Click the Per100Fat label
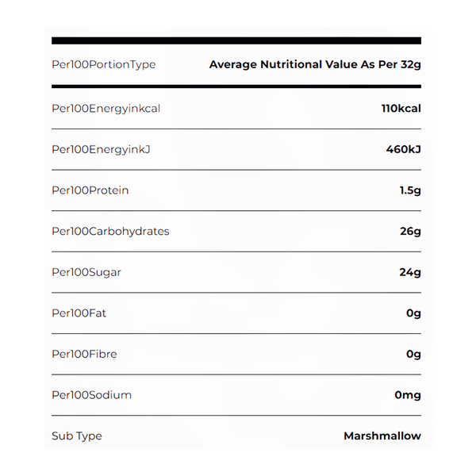The height and width of the screenshot is (476, 476). [79, 313]
